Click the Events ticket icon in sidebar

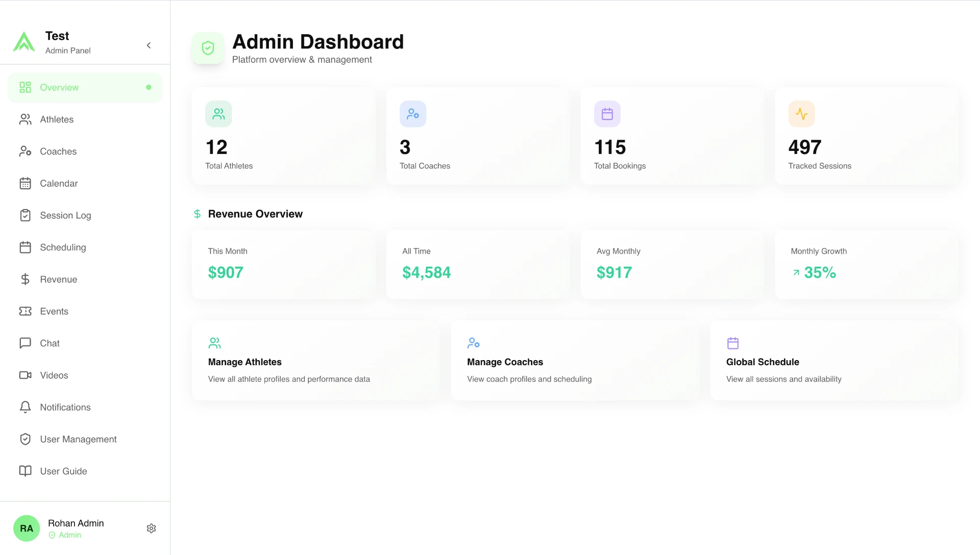[x=25, y=311]
